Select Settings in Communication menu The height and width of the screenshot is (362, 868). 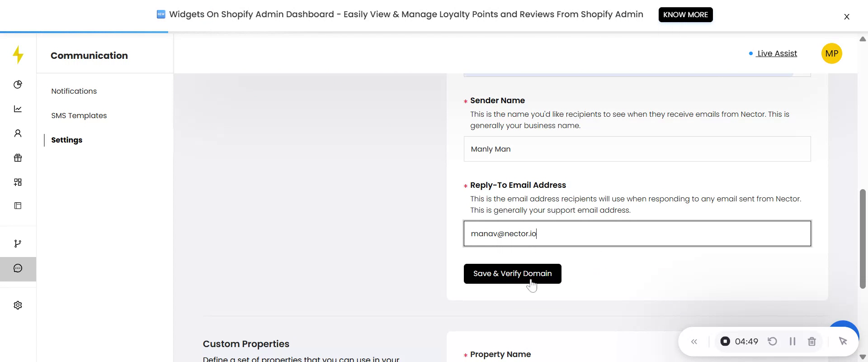pos(66,140)
